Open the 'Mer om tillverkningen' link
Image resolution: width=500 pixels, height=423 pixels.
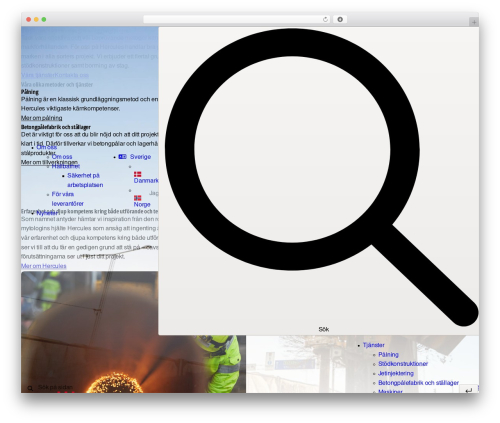49,162
